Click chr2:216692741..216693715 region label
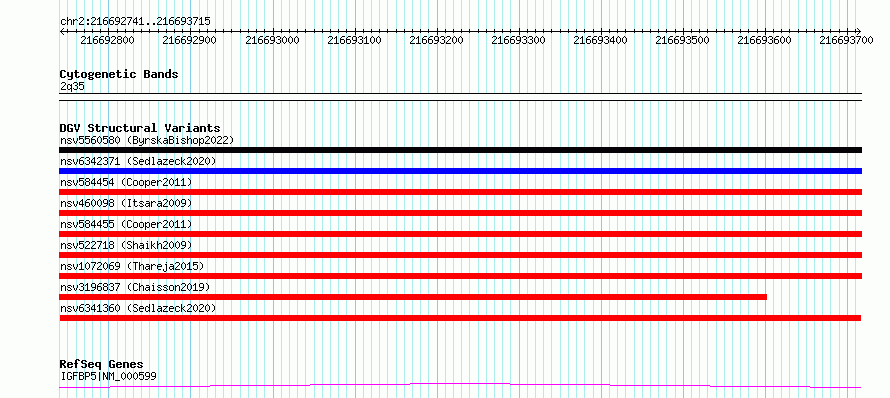The width and height of the screenshot is (890, 398). click(135, 22)
